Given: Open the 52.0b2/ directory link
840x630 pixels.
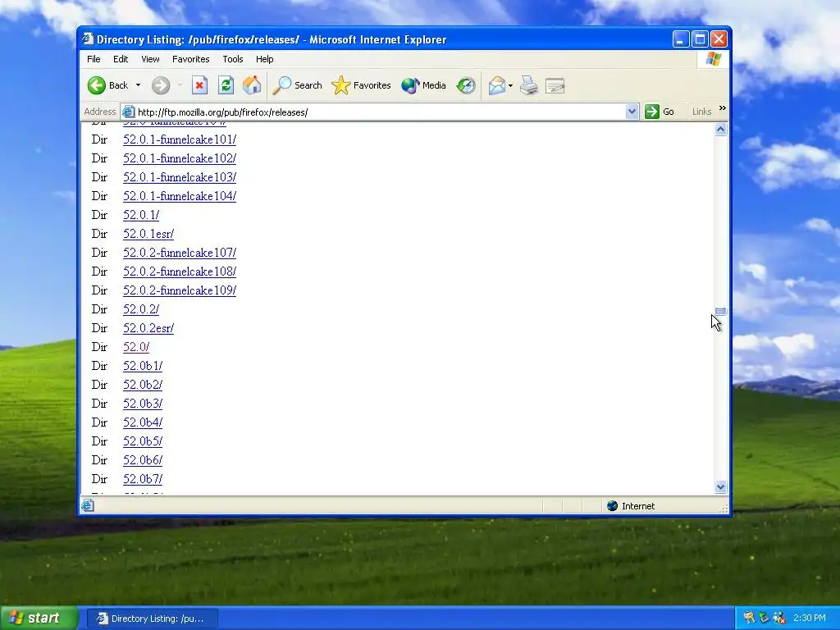Looking at the screenshot, I should [x=143, y=385].
